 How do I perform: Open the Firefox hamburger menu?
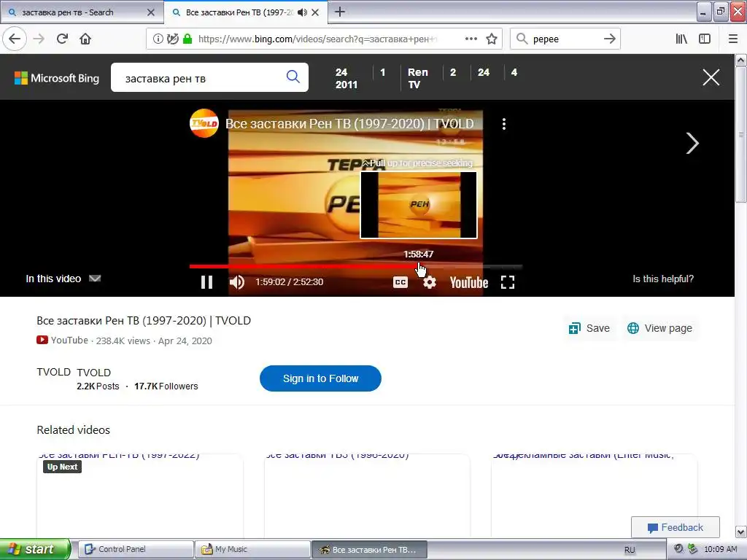[x=733, y=39]
